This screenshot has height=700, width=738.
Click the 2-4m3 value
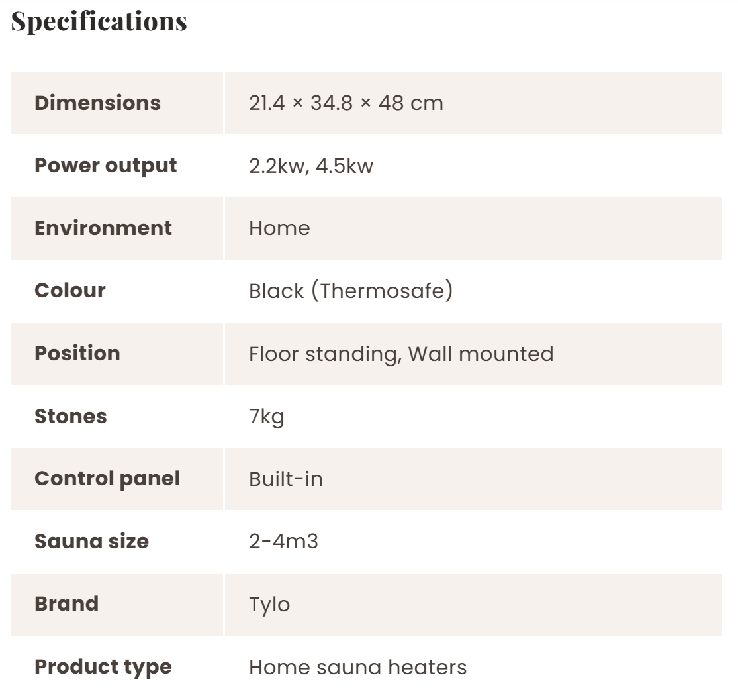283,541
